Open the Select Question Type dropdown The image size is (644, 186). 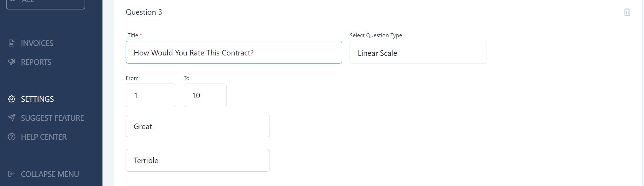[x=418, y=52]
